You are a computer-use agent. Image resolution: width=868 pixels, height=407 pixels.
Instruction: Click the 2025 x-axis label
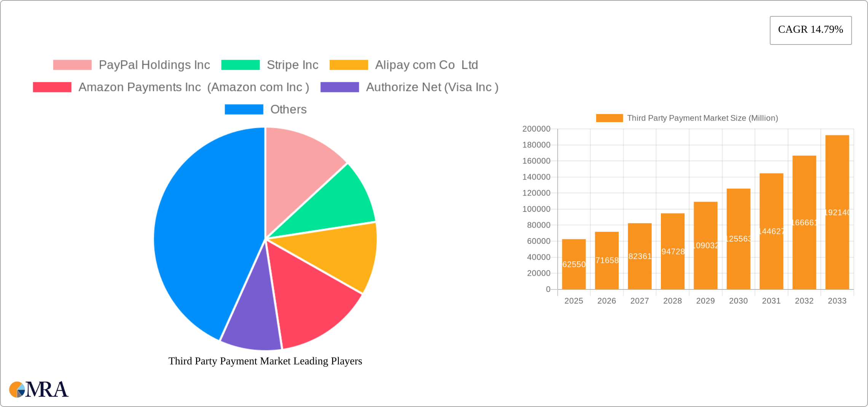click(574, 301)
